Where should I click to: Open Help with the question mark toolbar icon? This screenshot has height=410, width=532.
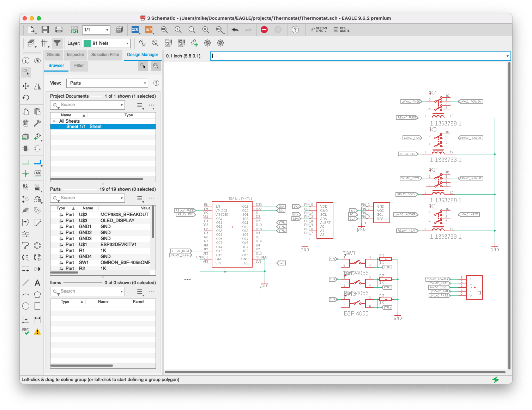(x=295, y=30)
